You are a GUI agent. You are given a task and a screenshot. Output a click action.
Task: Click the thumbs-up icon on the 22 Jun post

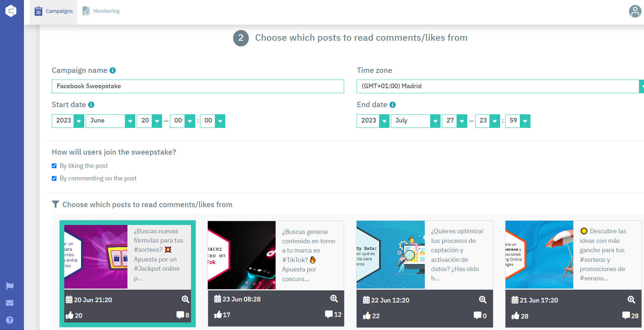[x=366, y=316]
